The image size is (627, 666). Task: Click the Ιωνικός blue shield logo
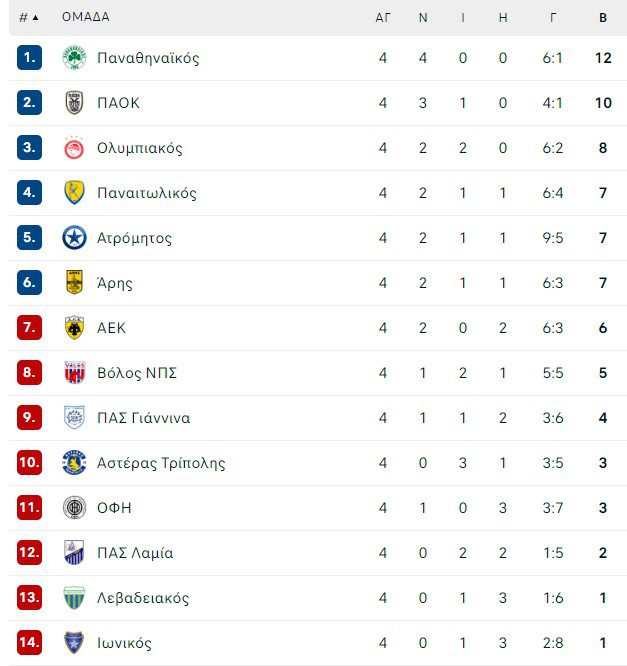75,643
